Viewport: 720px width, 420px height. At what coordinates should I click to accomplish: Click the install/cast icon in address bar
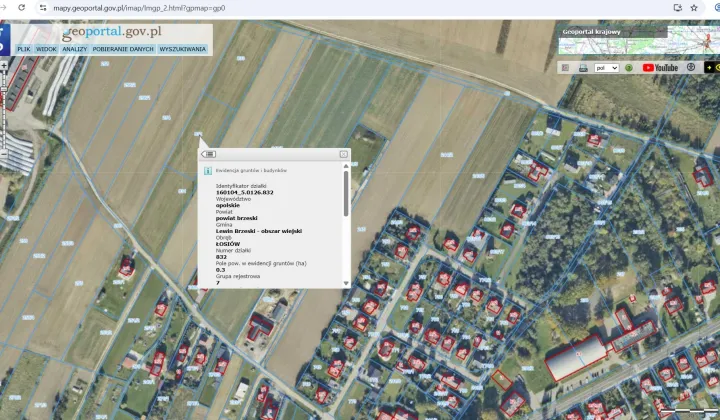pyautogui.click(x=677, y=8)
